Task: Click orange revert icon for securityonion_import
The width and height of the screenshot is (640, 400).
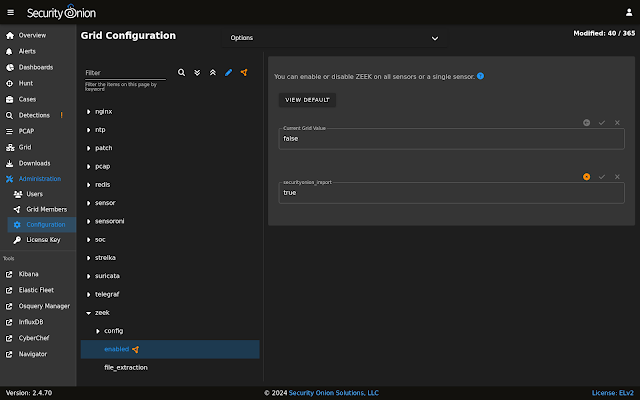Action: pyautogui.click(x=586, y=177)
